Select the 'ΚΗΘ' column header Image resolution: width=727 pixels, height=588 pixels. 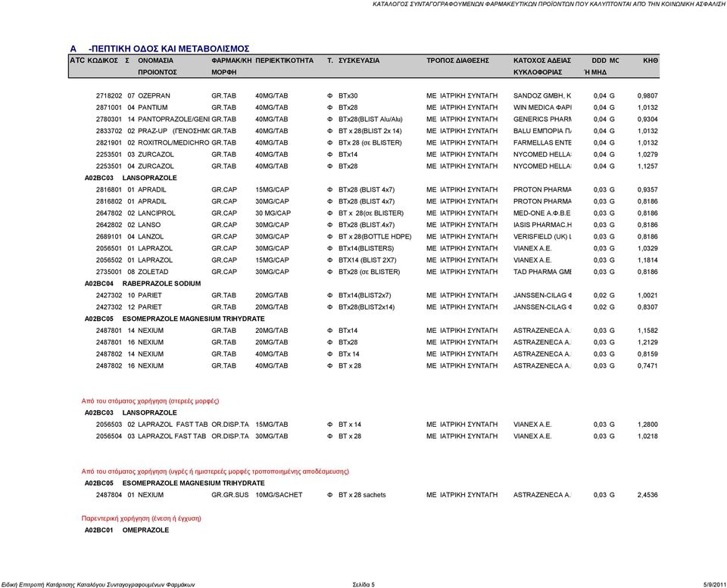[651, 61]
